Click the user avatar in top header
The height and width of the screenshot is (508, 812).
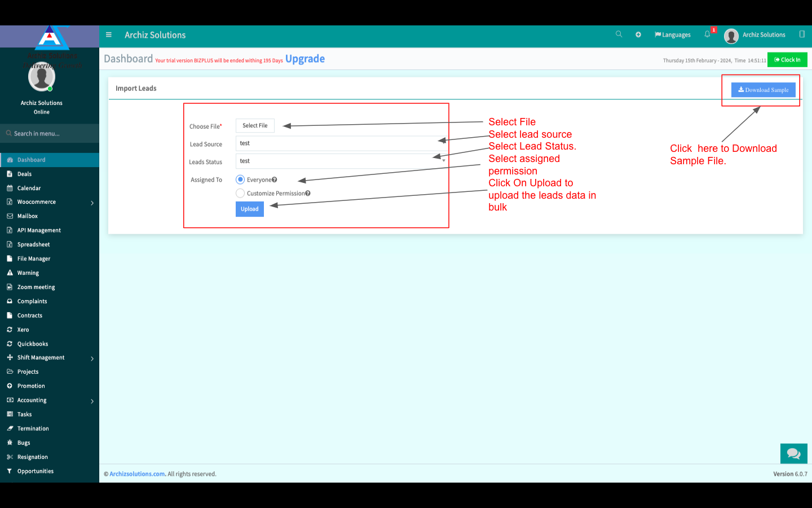731,36
